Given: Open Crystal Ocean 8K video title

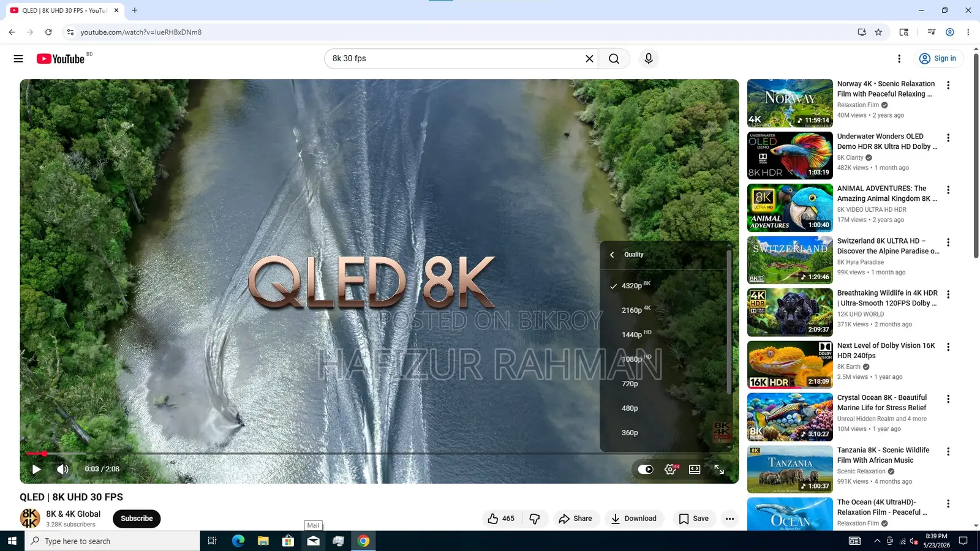Looking at the screenshot, I should point(882,403).
